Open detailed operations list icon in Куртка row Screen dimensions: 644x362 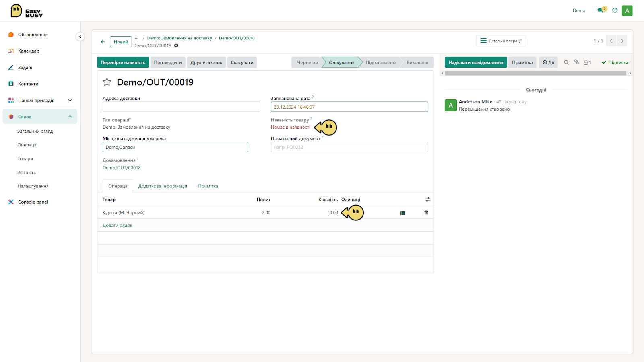tap(402, 213)
